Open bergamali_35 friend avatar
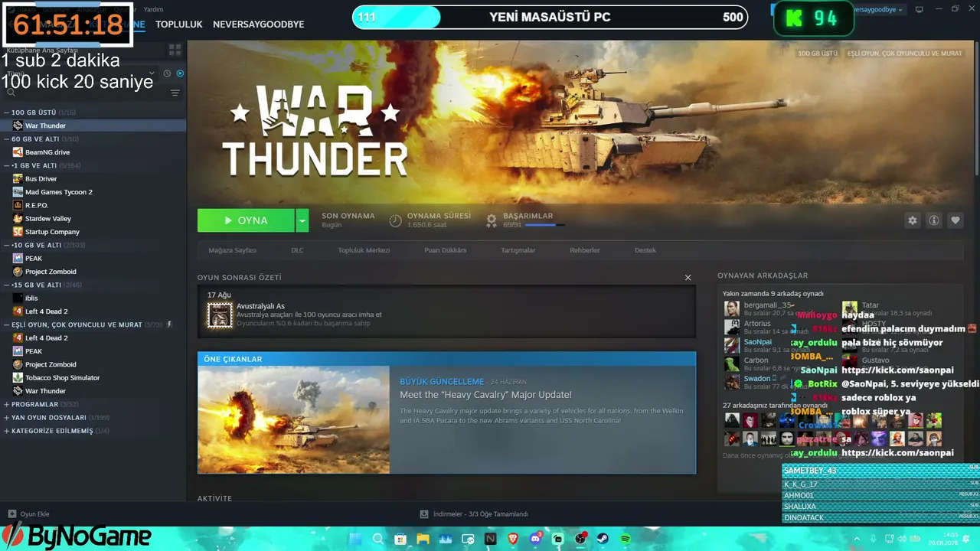Viewport: 980px width, 551px height. point(732,308)
